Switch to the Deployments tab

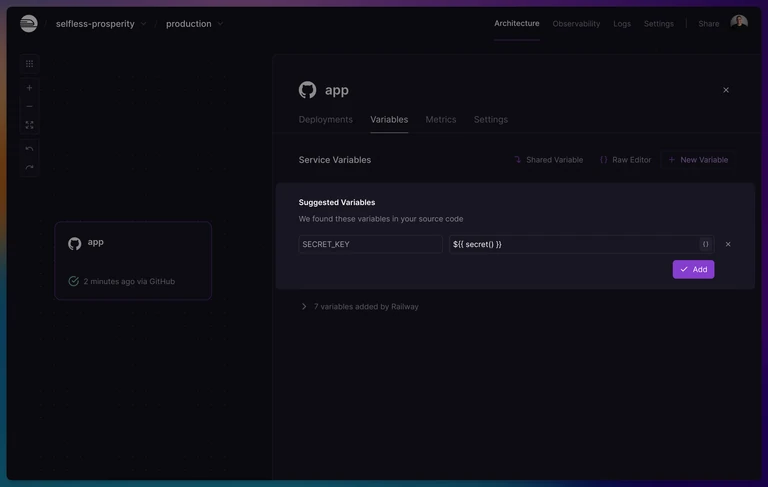[x=326, y=120]
